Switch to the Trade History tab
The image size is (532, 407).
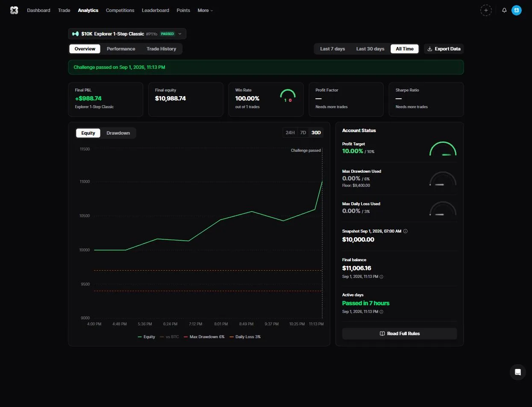161,49
